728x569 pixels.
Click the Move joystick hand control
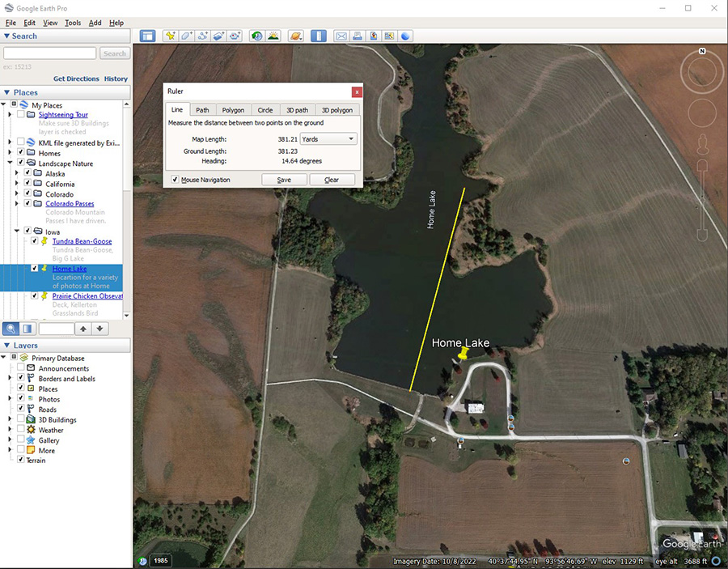pyautogui.click(x=702, y=113)
